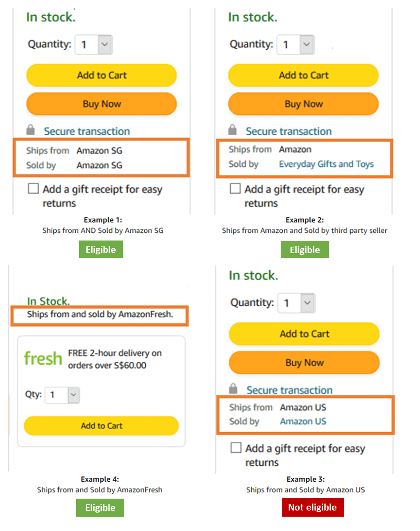Screen dimensions: 420x531
Task: Click Secure transaction link in Amazon SG panel
Action: pos(87,131)
